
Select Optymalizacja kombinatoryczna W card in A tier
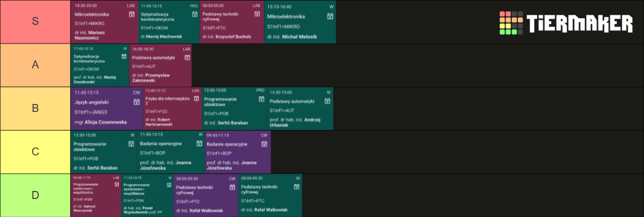click(100, 65)
